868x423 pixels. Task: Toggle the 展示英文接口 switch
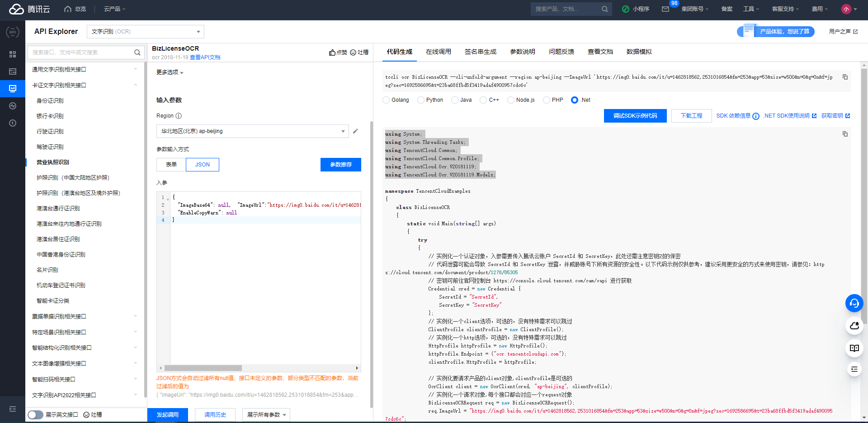point(35,415)
